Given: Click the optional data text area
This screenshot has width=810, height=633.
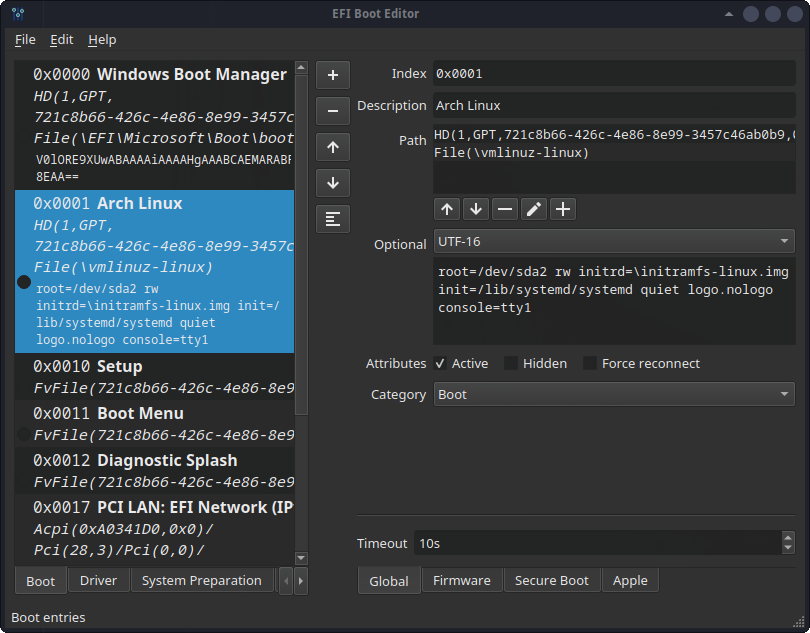Looking at the screenshot, I should point(614,303).
